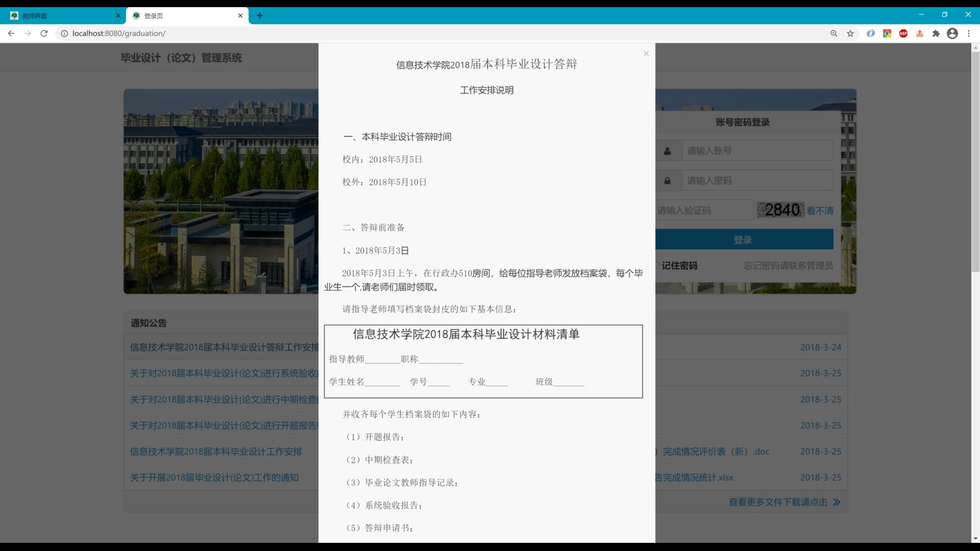Open the Extensions puzzle icon
This screenshot has width=980, height=551.
[936, 33]
